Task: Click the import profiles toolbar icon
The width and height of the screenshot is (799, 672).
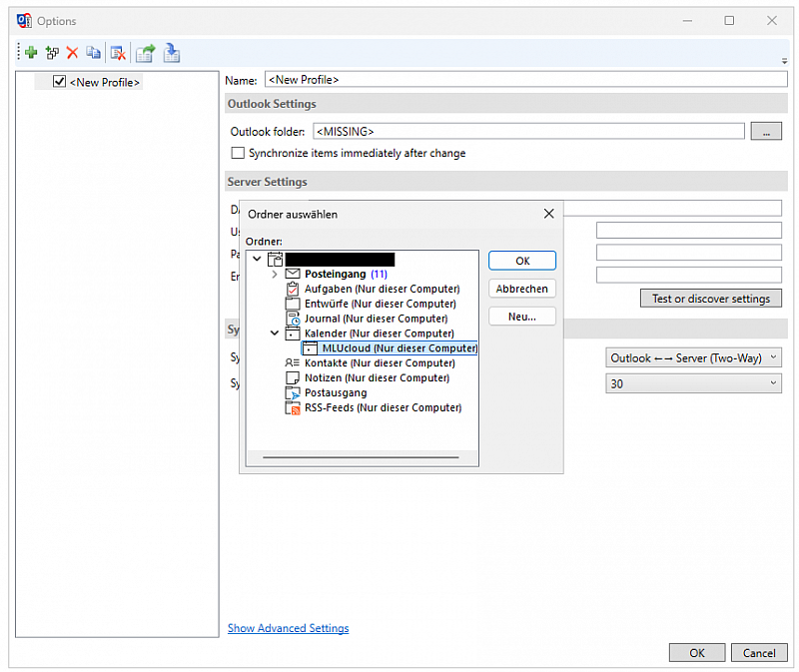Action: click(172, 53)
